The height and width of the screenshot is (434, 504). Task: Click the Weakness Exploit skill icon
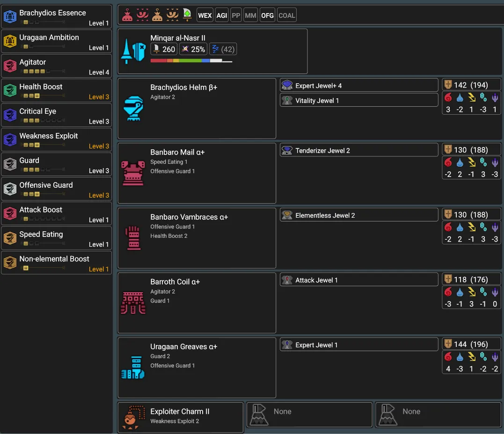click(x=10, y=140)
